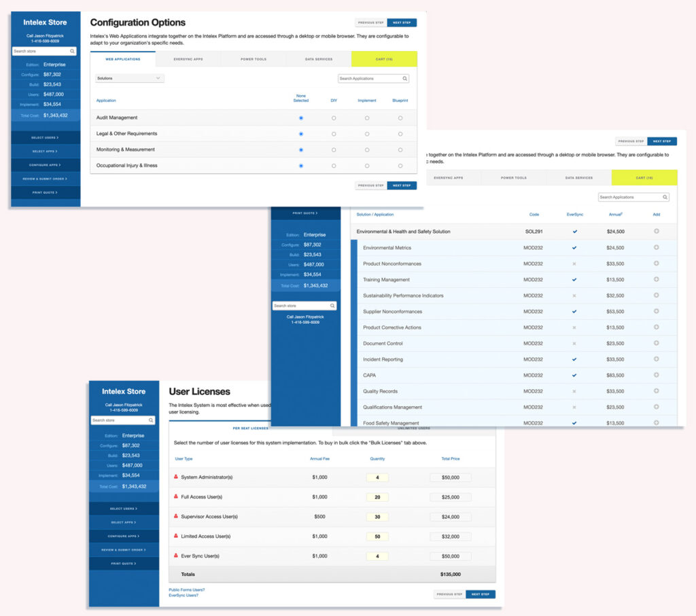
Task: Add Incident Reporting using its plus icon
Action: click(656, 359)
